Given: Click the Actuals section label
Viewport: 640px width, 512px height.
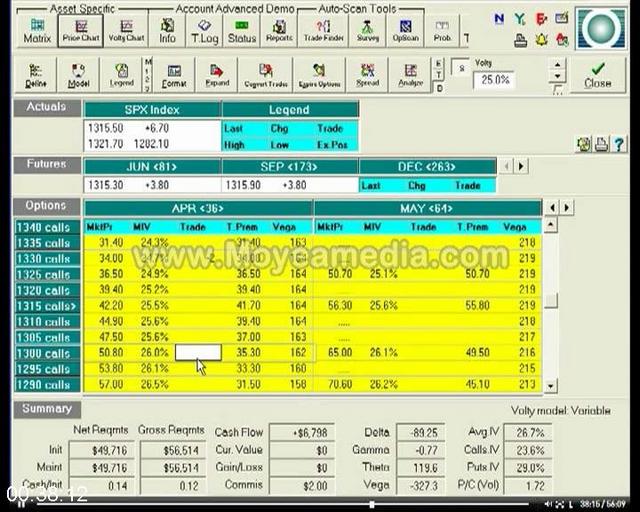Looking at the screenshot, I should coord(47,107).
